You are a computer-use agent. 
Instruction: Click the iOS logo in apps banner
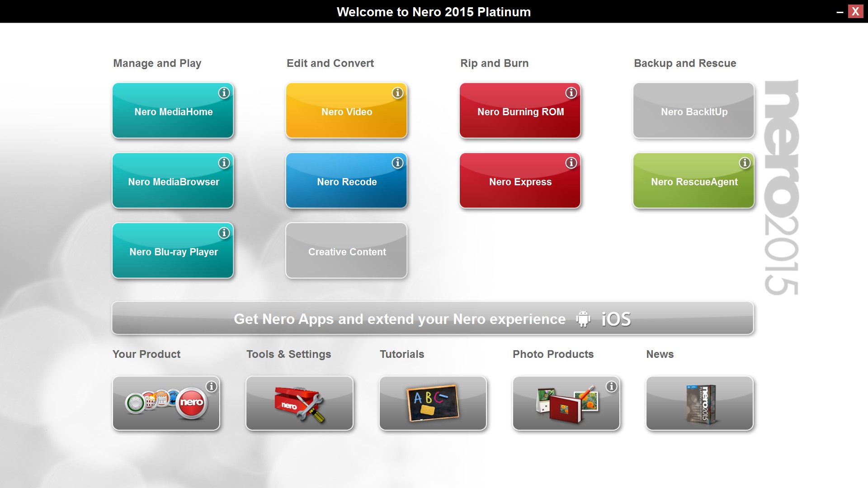click(616, 319)
